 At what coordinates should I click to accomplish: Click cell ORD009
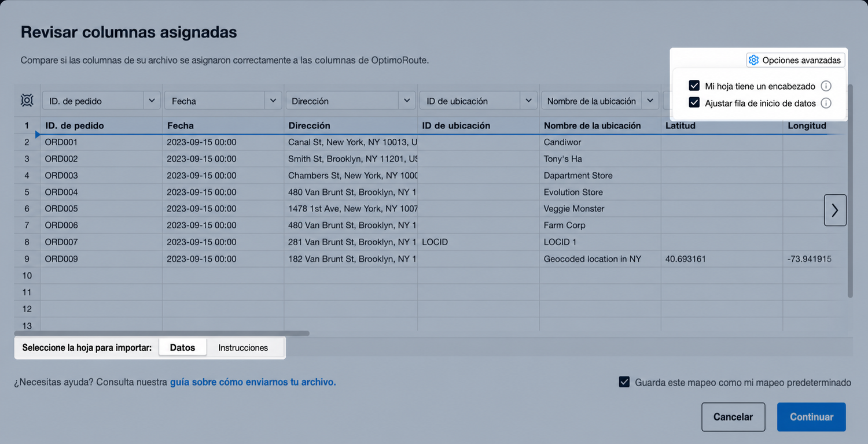102,259
